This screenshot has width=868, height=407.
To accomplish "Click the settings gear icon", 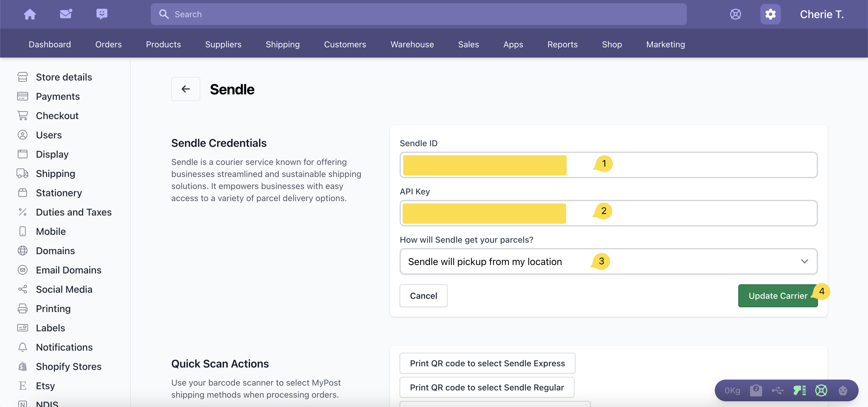I will pyautogui.click(x=770, y=14).
